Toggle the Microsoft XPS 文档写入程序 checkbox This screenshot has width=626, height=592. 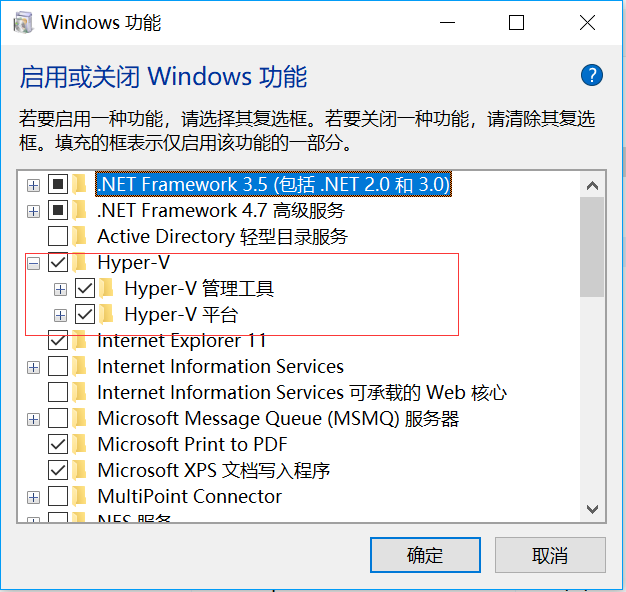click(x=58, y=471)
